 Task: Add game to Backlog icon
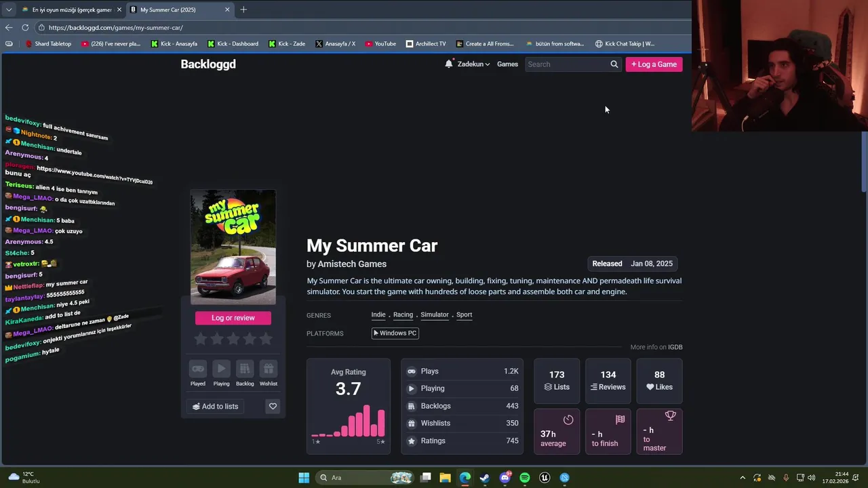(x=245, y=369)
